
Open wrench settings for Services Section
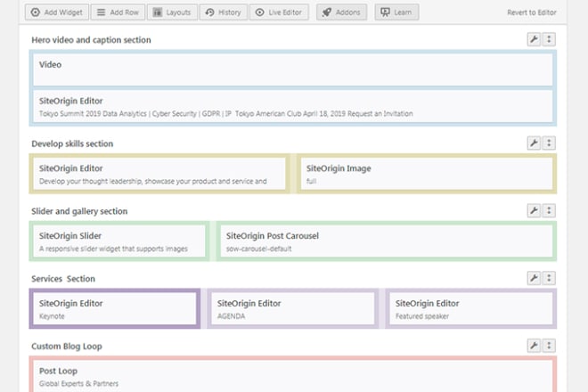pos(534,278)
